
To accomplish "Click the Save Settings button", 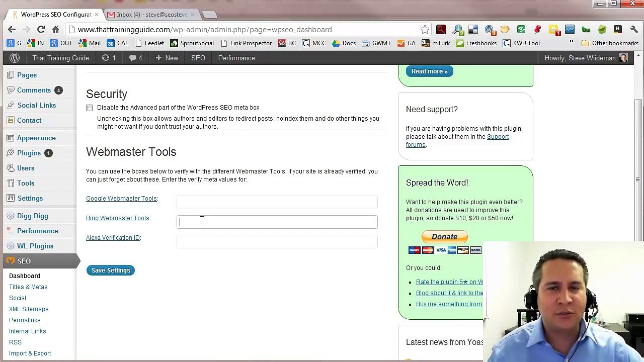I will [111, 270].
